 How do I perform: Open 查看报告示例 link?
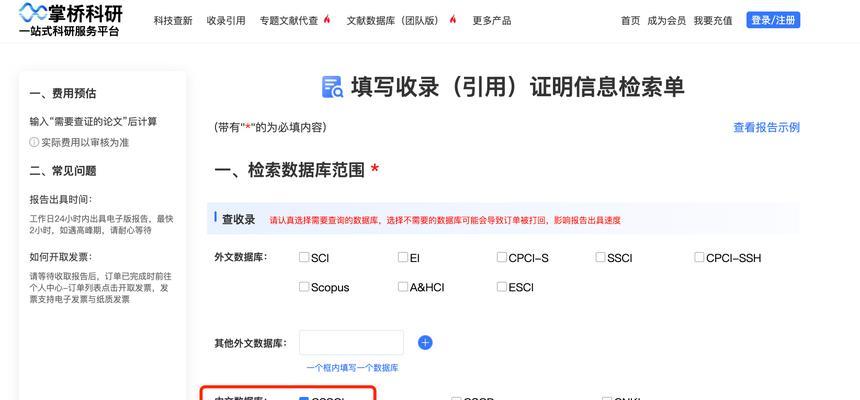766,127
